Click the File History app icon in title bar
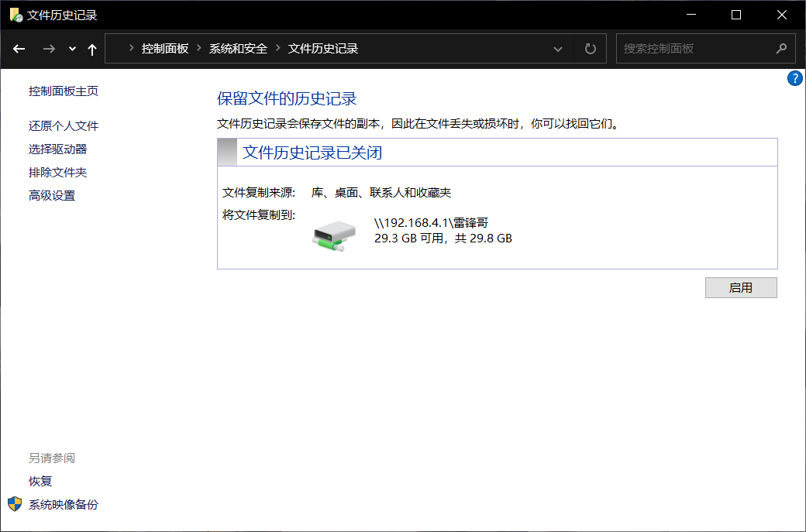This screenshot has width=806, height=532. (16, 15)
